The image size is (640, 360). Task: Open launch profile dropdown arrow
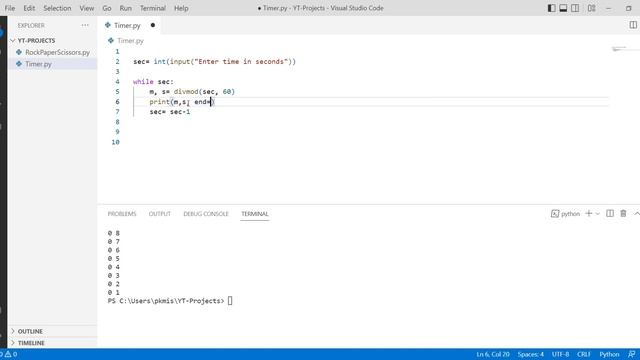(x=598, y=214)
